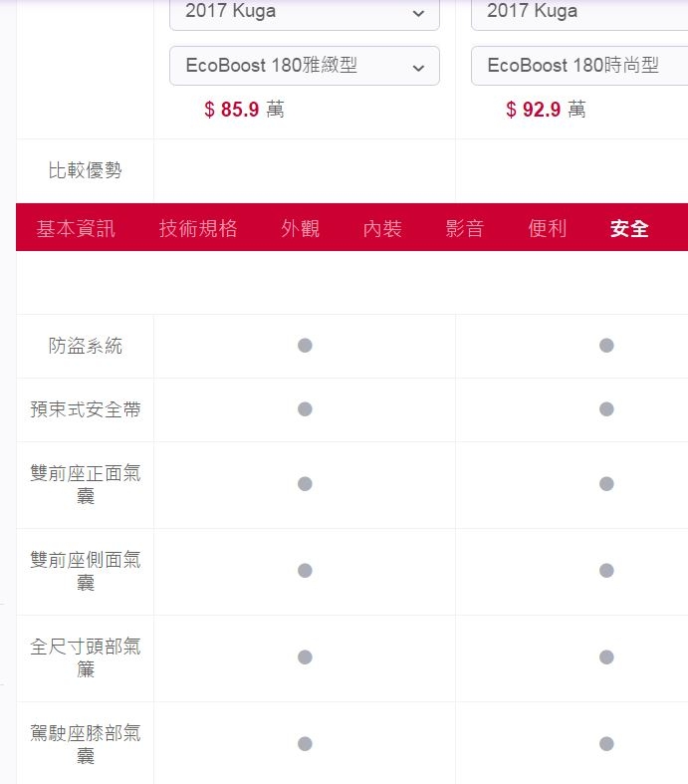Click the active 安全 tab
688x784 pixels.
[629, 228]
